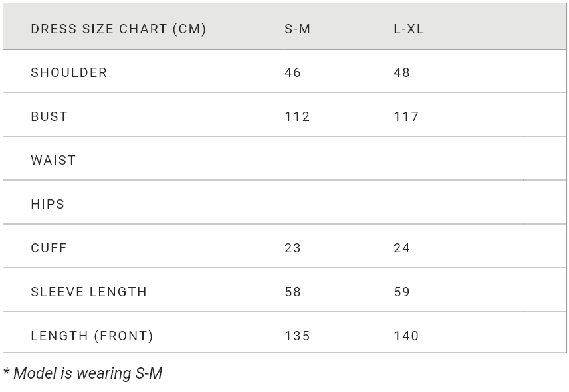
Task: Click shoulder value 48 for L-XL
Action: (x=401, y=72)
